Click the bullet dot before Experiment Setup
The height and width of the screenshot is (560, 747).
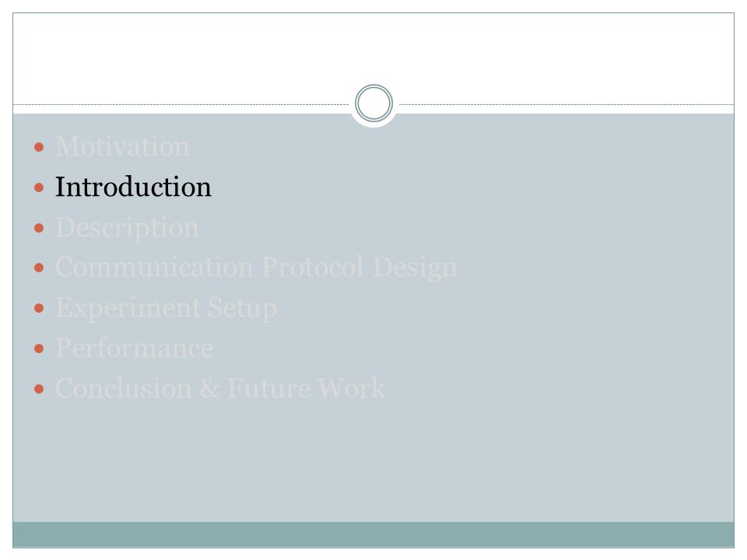pyautogui.click(x=39, y=309)
